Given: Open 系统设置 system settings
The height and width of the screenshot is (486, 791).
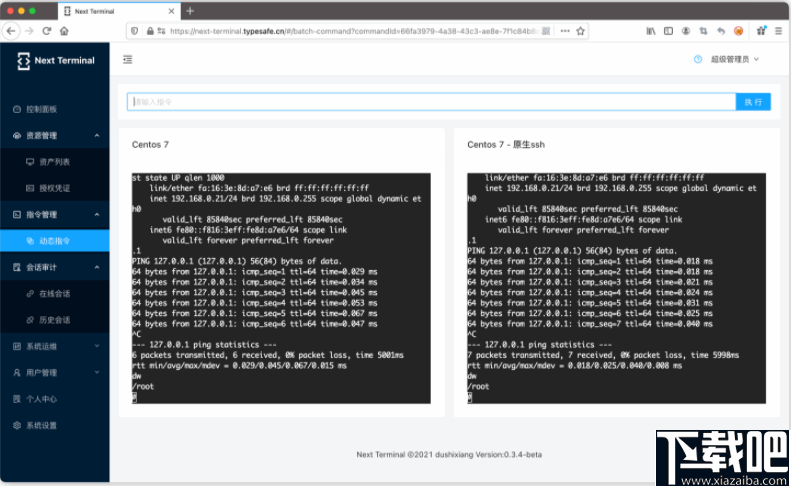Looking at the screenshot, I should (x=54, y=425).
